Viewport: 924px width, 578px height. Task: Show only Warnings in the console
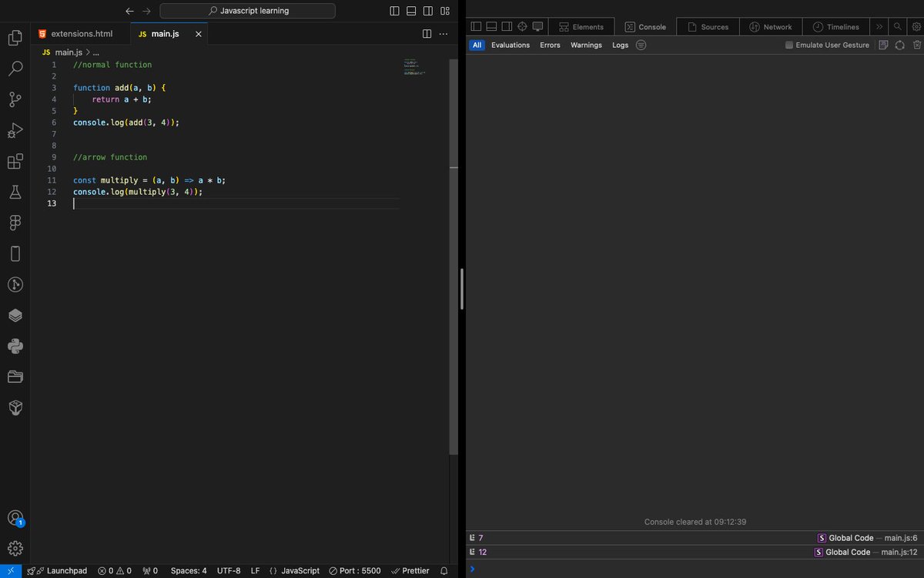pos(586,45)
